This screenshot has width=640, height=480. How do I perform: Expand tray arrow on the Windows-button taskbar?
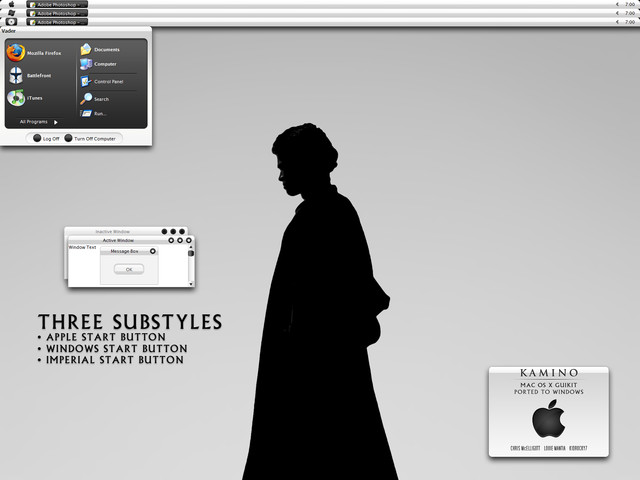coord(618,13)
